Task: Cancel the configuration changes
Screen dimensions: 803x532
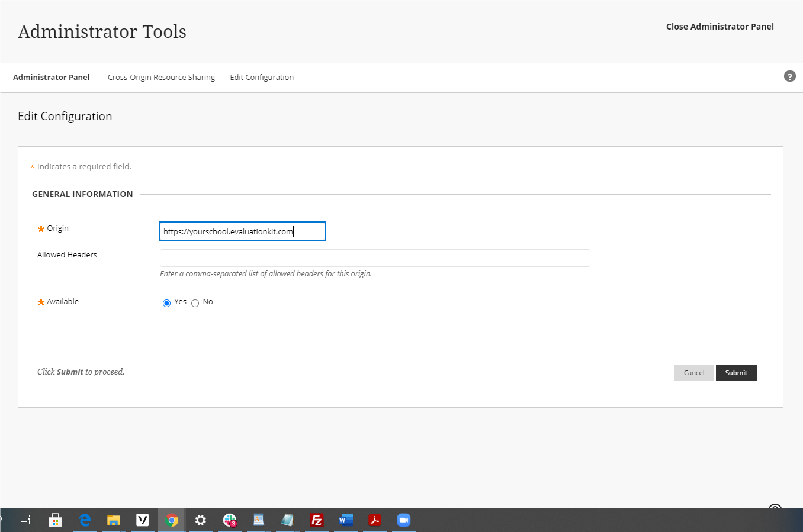Action: click(x=693, y=372)
